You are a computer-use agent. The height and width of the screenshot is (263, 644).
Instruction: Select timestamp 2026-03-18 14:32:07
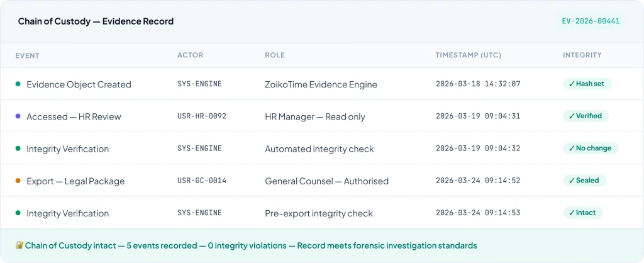click(x=477, y=84)
